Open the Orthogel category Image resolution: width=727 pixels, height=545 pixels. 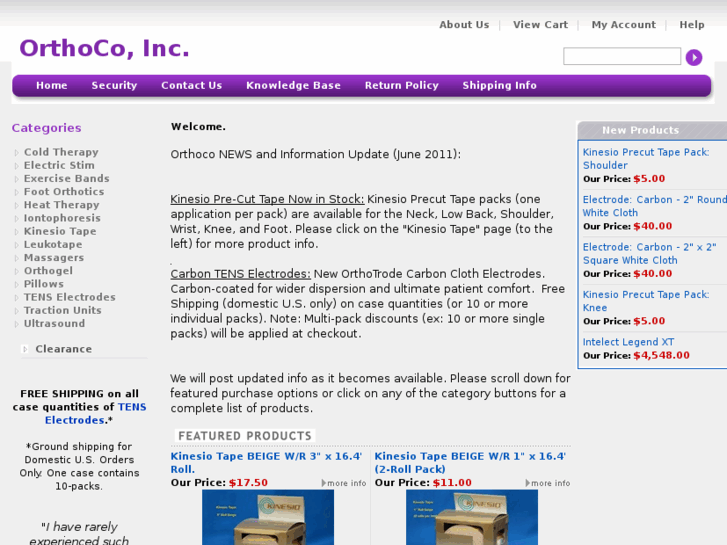point(48,271)
